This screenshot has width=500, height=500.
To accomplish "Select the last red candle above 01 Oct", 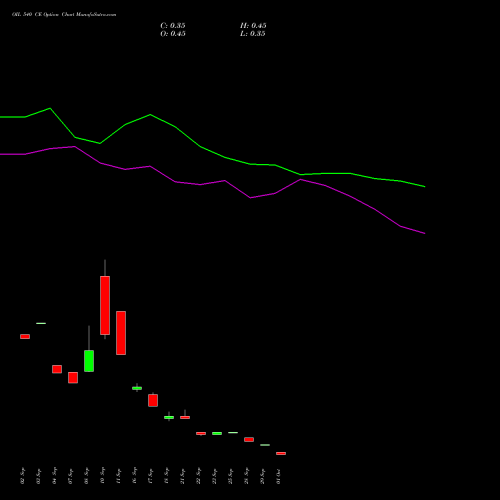I will [281, 453].
